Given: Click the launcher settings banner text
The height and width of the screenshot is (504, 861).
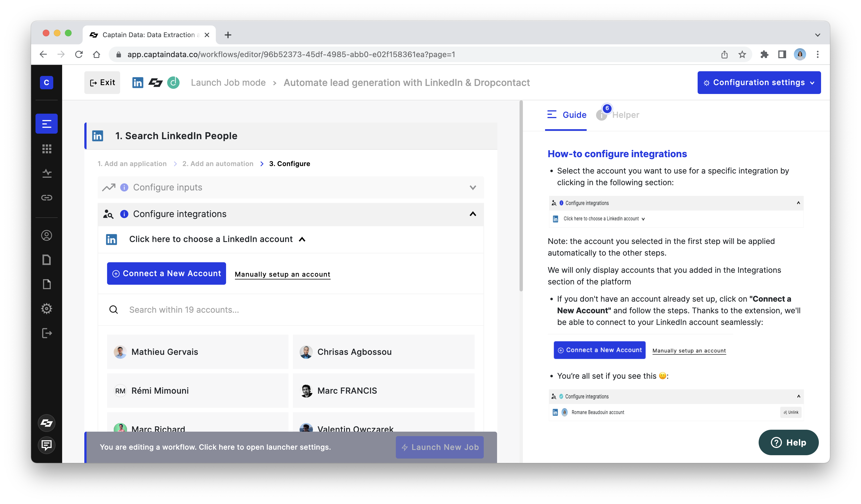Looking at the screenshot, I should coord(215,447).
